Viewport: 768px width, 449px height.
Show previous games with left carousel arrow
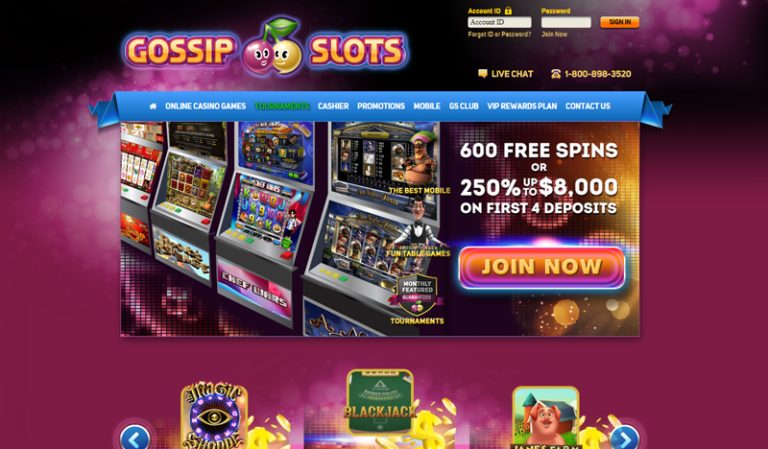(x=135, y=437)
